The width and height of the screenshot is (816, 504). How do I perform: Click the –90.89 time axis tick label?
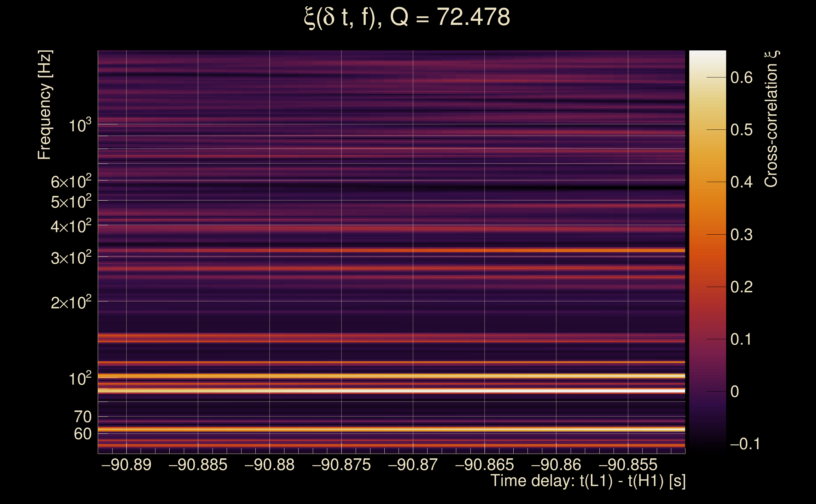(x=126, y=465)
